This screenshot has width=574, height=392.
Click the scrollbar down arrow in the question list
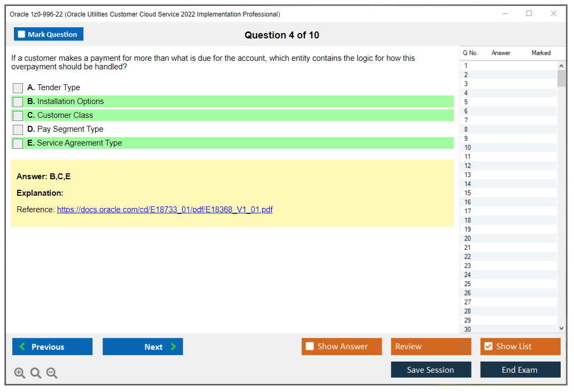(x=561, y=328)
